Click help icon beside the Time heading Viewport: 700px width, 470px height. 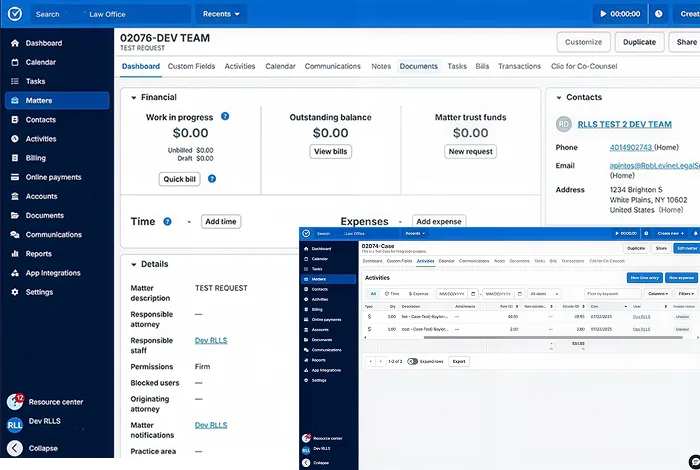tap(167, 221)
